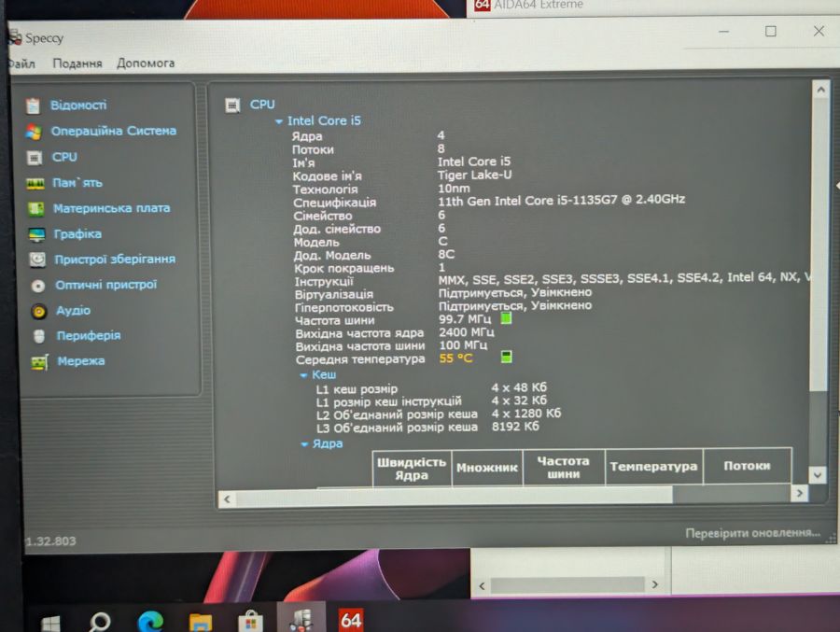Screen dimensions: 840x632
Task: Open the Графіка section label
Action: (77, 233)
